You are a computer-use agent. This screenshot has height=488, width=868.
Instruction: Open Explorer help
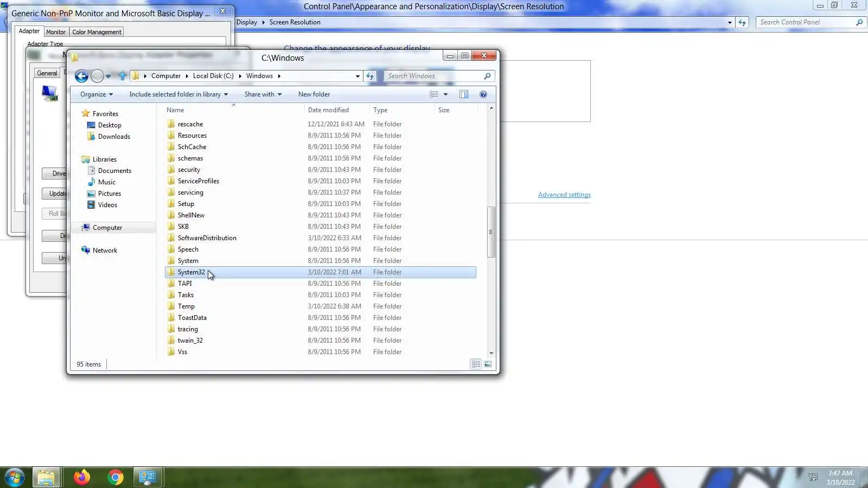pos(483,94)
